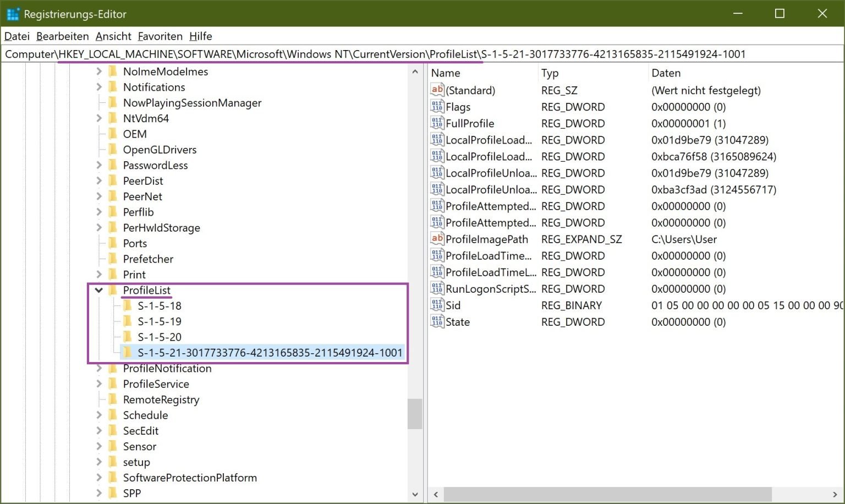Click the REG_BINARY icon next to Sid
The width and height of the screenshot is (845, 504).
tap(437, 305)
